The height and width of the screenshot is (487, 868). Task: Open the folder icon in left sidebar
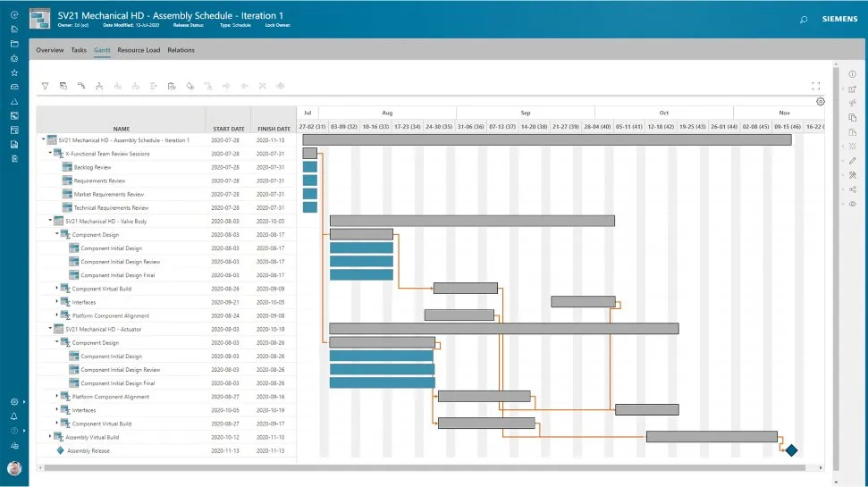click(14, 43)
